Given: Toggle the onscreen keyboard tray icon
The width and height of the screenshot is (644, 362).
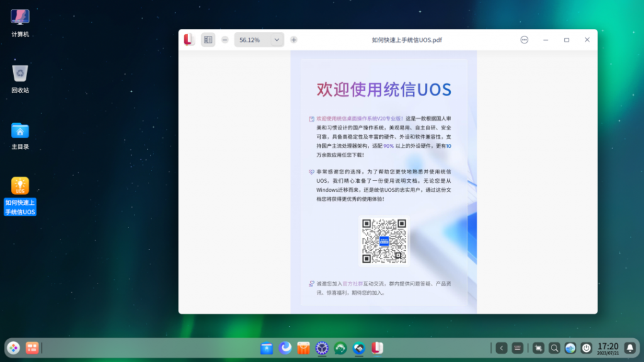Looking at the screenshot, I should tap(518, 348).
